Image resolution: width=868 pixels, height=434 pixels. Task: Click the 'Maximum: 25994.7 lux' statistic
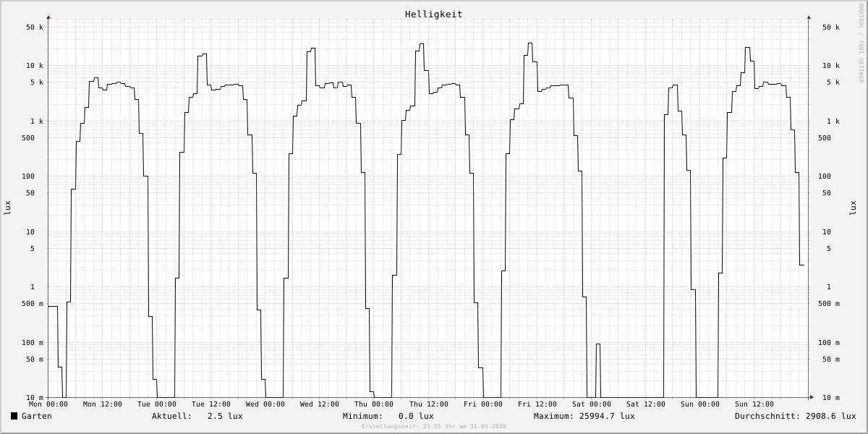584,416
